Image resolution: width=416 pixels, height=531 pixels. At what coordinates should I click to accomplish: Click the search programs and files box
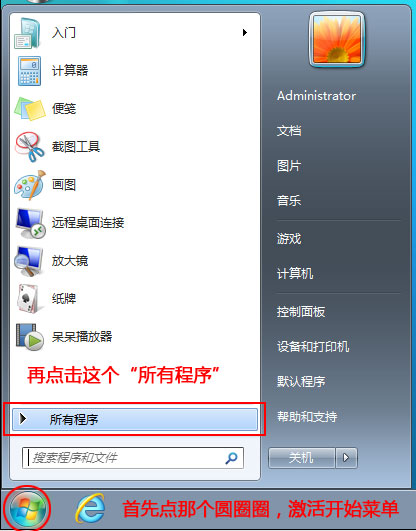click(133, 458)
